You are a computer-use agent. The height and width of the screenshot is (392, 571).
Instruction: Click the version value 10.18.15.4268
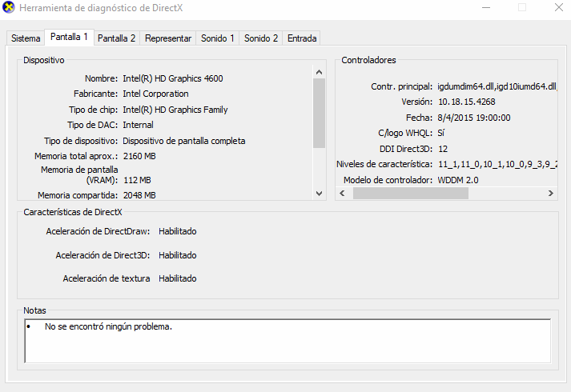coord(466,102)
